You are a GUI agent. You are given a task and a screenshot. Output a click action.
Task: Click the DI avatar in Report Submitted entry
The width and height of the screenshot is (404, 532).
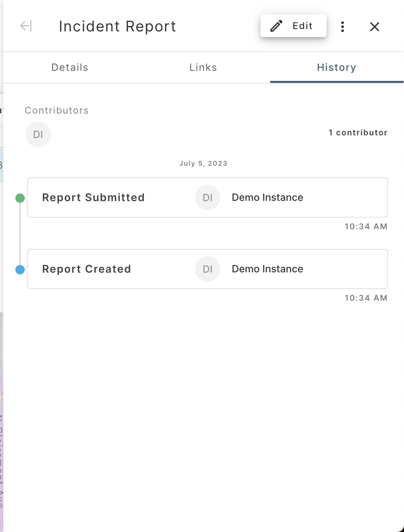point(208,197)
